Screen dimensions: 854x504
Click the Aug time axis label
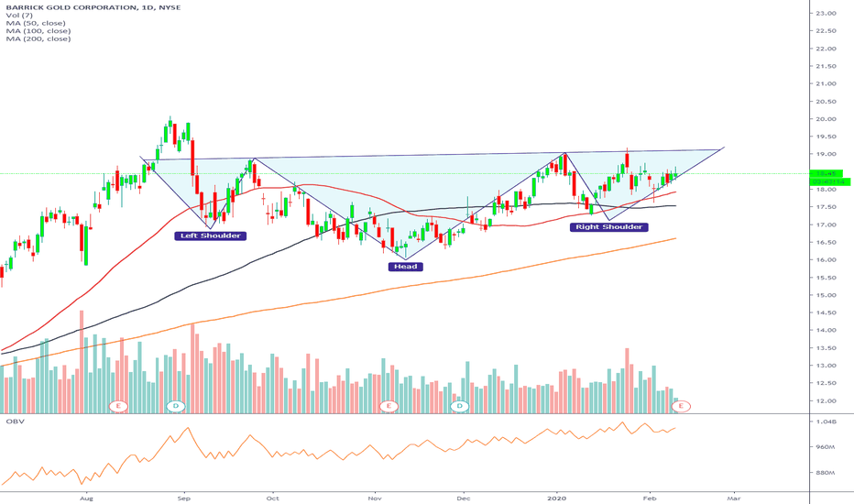pos(87,498)
